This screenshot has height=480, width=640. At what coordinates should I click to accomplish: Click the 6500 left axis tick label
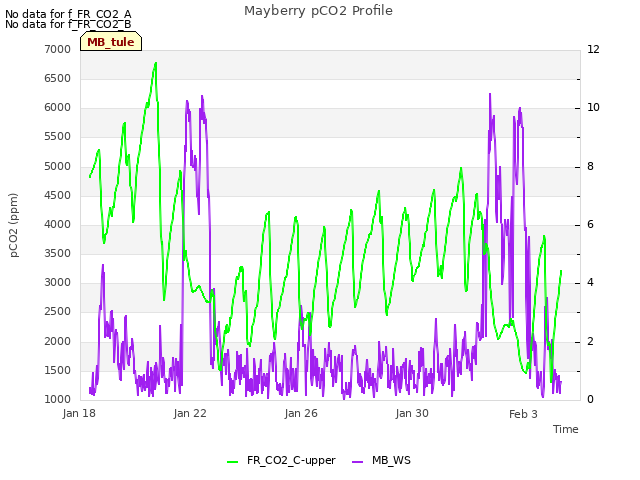coord(58,78)
